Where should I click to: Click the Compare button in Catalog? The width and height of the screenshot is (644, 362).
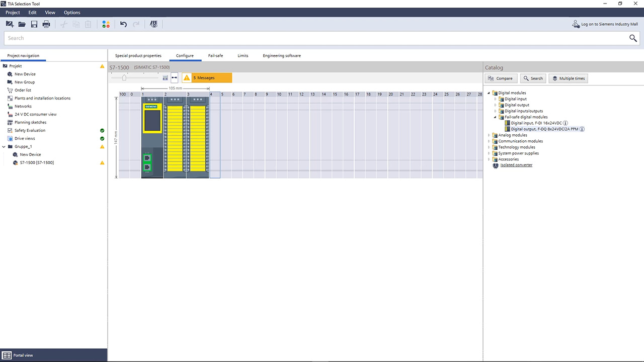[x=501, y=78]
